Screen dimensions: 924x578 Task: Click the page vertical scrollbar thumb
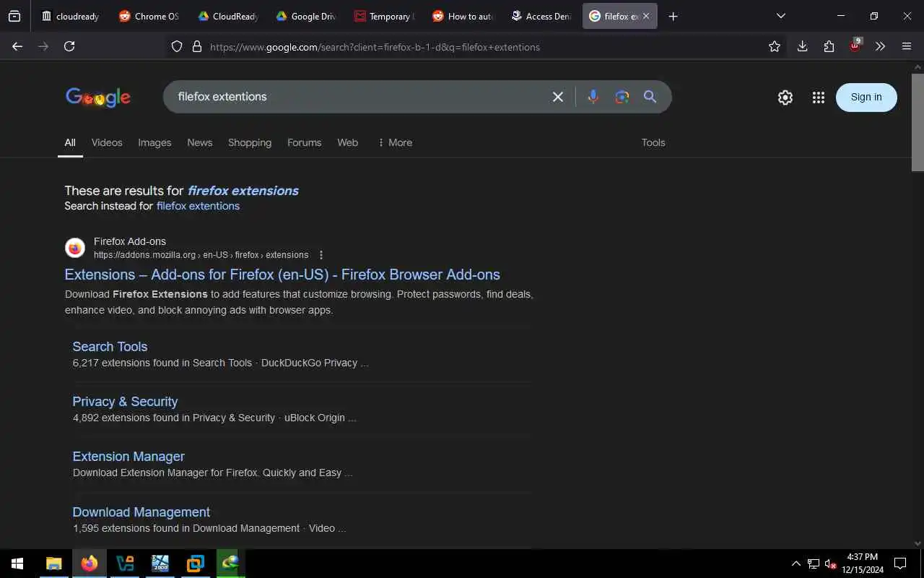point(918,121)
